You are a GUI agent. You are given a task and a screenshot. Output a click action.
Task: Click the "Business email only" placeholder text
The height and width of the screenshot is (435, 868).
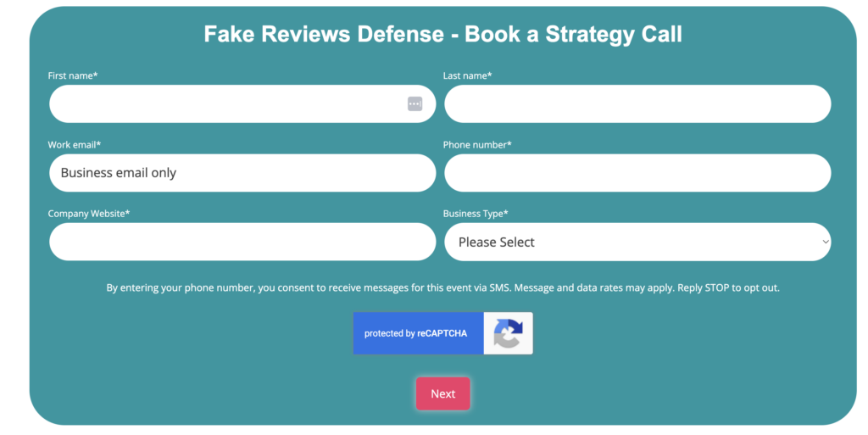(119, 173)
